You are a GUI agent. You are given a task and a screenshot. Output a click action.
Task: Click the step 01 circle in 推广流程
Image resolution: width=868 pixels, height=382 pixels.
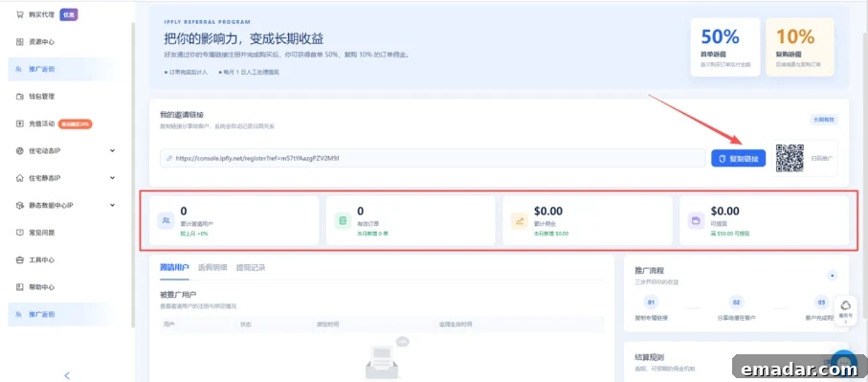pyautogui.click(x=651, y=303)
